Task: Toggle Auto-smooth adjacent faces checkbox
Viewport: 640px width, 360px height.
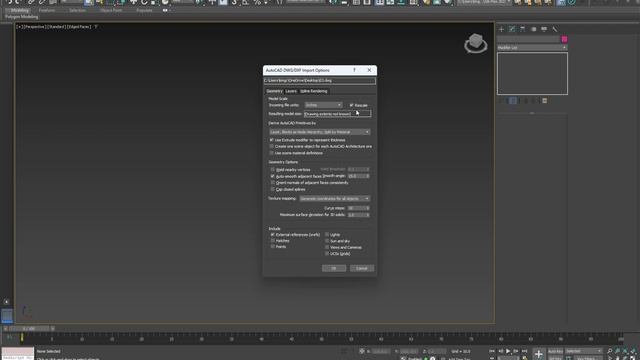Action: click(x=273, y=176)
